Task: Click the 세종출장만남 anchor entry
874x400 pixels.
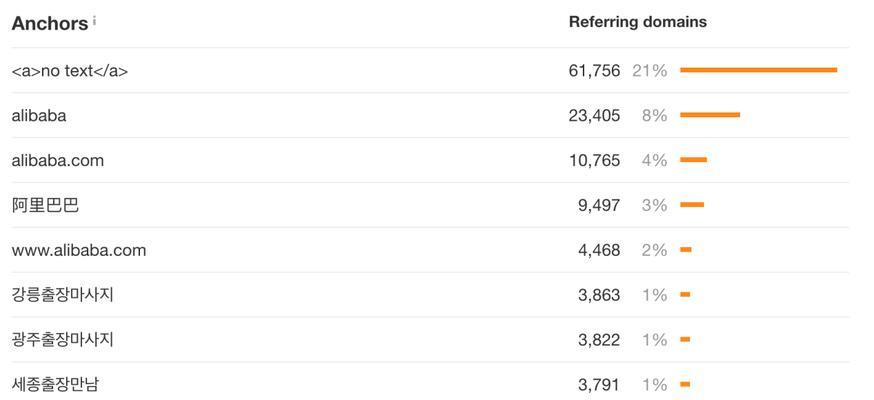Action: pos(59,384)
